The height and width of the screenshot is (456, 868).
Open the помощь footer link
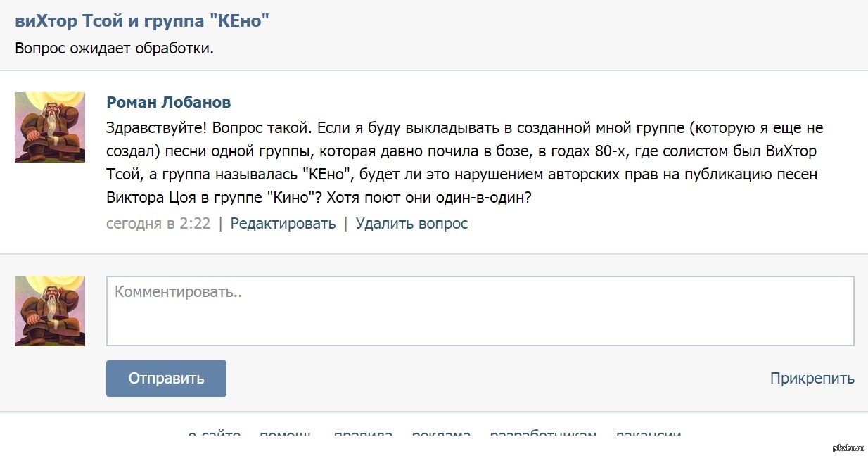pyautogui.click(x=286, y=434)
